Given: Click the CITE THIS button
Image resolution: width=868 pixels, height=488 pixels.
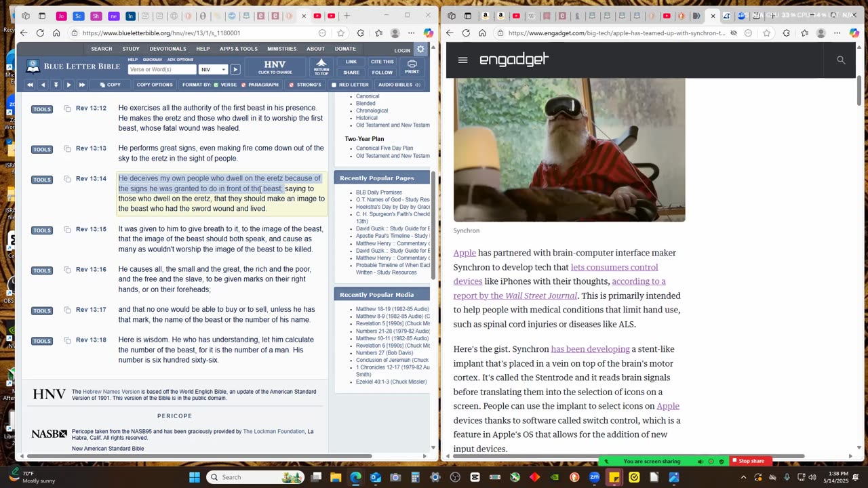Looking at the screenshot, I should 382,62.
